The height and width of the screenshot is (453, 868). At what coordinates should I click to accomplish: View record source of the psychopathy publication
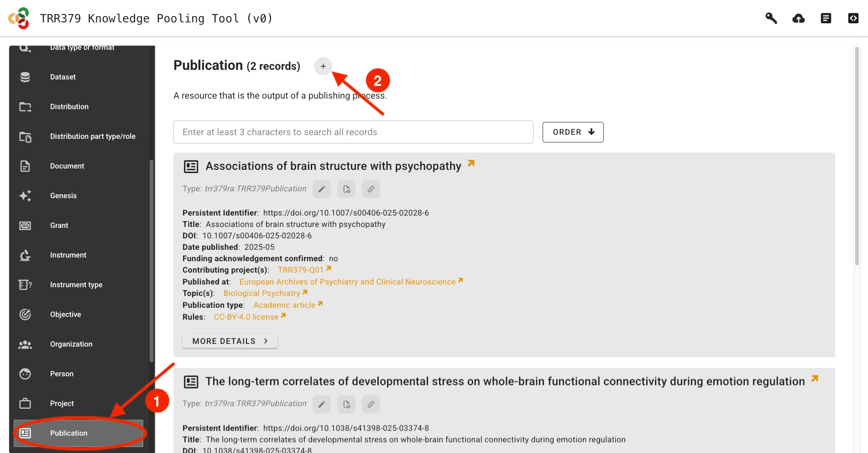(346, 189)
